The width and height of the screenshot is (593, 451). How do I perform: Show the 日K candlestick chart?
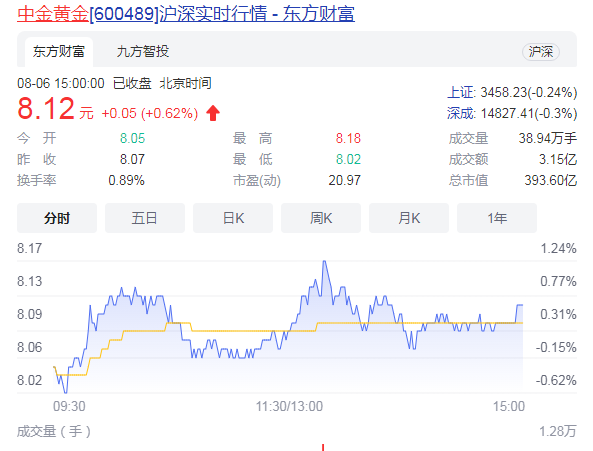click(x=233, y=218)
